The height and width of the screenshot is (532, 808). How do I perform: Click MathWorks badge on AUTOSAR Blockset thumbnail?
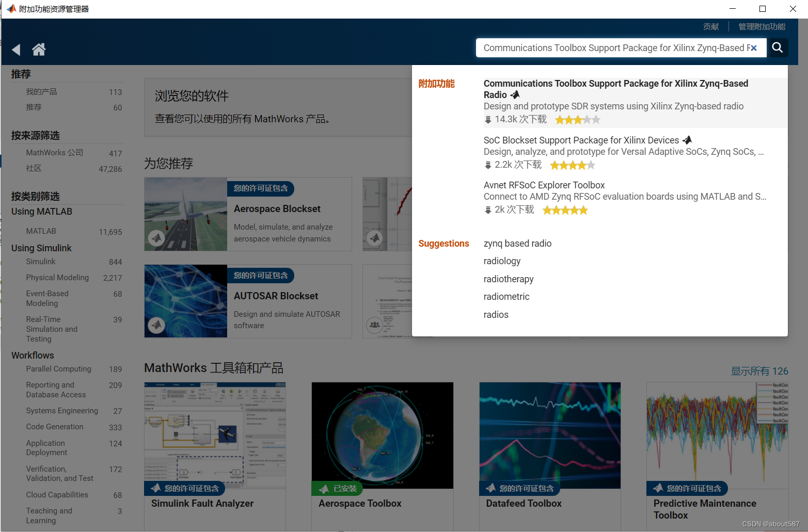(x=156, y=325)
